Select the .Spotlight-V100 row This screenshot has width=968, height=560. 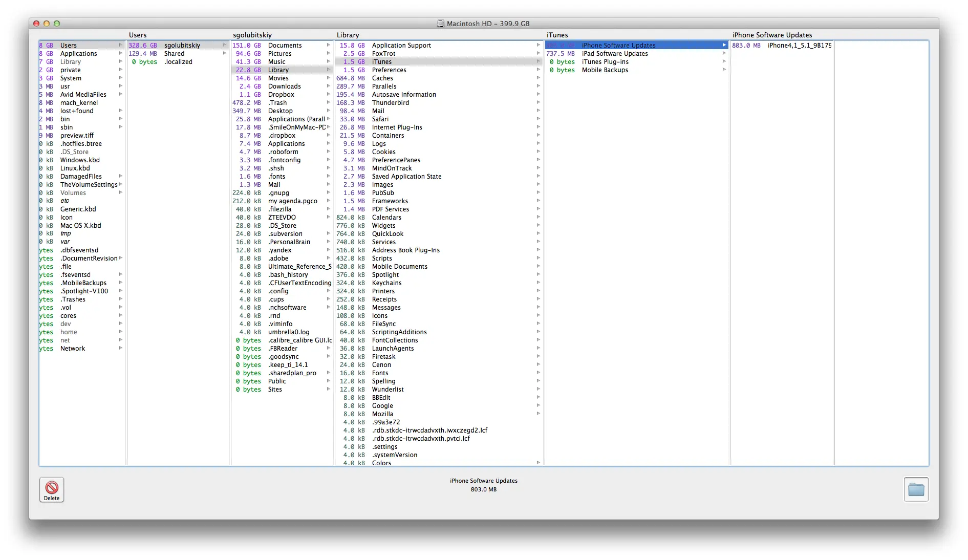tap(82, 291)
